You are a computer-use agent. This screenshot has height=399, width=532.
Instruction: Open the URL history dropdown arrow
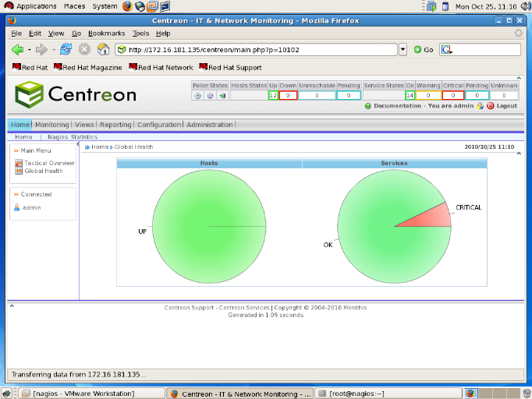pyautogui.click(x=403, y=49)
